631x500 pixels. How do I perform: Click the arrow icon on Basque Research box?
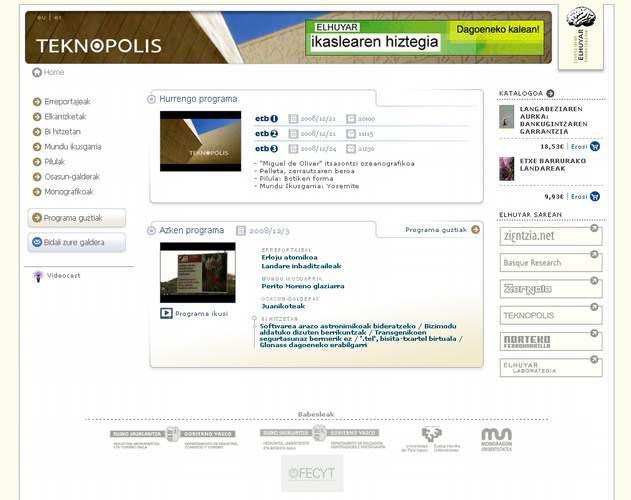click(x=594, y=254)
